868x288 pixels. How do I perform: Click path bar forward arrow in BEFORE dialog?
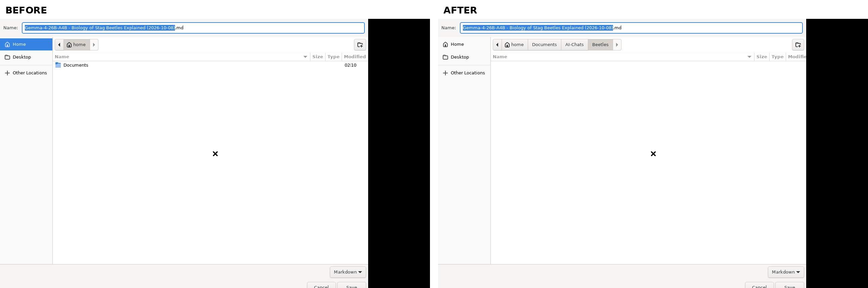[94, 44]
